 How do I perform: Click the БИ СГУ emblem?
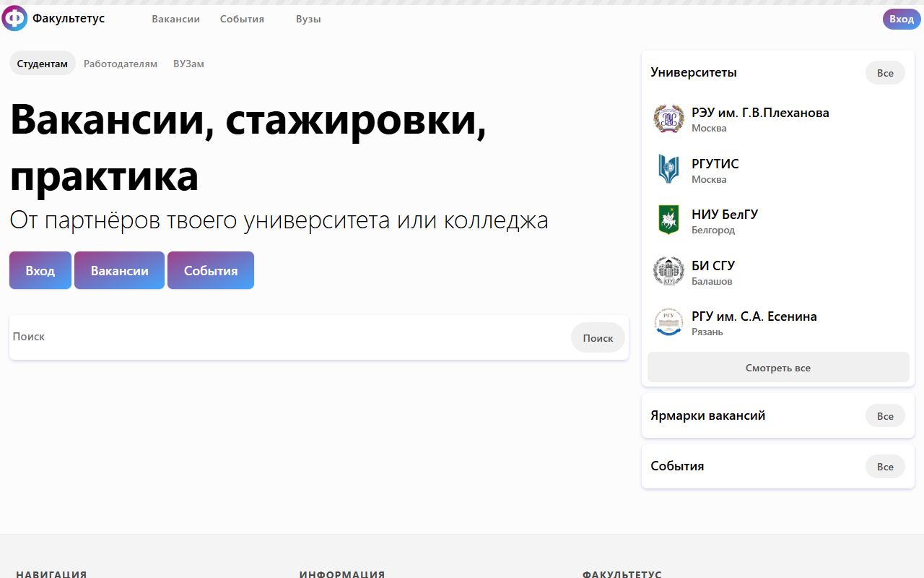coord(668,271)
